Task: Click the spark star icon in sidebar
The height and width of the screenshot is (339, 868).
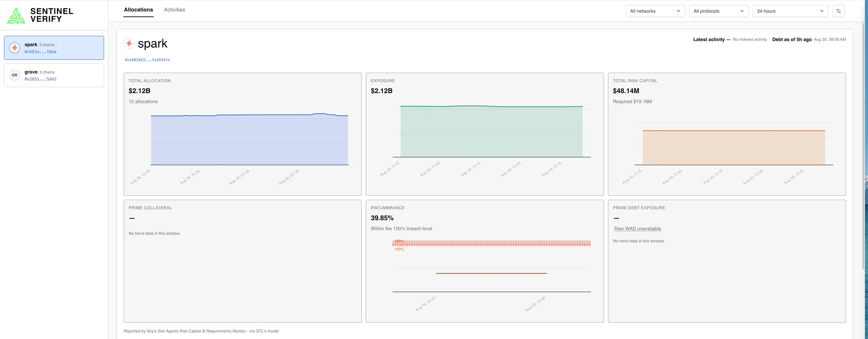Action: point(15,48)
